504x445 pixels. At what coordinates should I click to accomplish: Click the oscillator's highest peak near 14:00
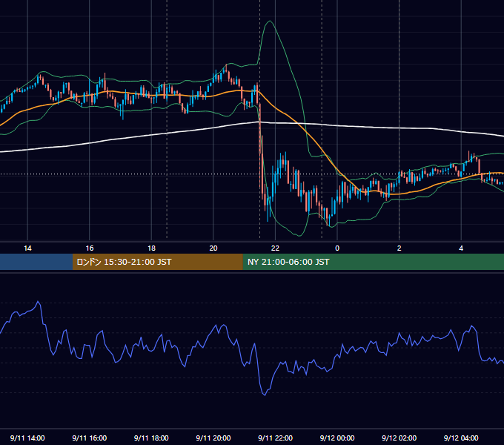pos(39,302)
